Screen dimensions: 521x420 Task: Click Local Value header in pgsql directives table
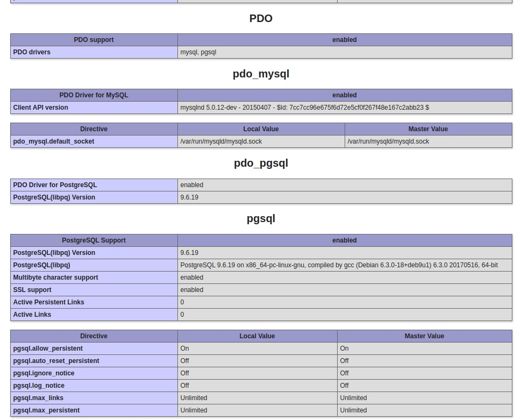[257, 336]
